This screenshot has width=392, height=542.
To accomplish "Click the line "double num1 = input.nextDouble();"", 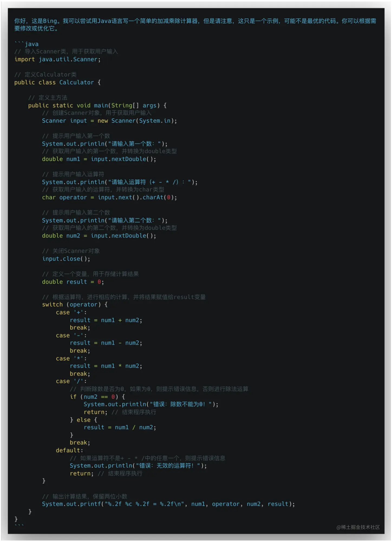I will (x=99, y=159).
